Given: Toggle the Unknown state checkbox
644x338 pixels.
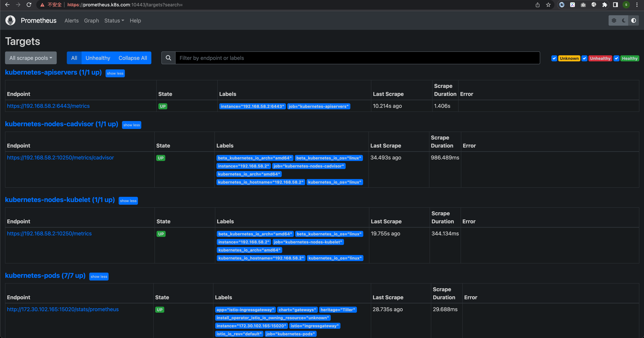Looking at the screenshot, I should (554, 58).
